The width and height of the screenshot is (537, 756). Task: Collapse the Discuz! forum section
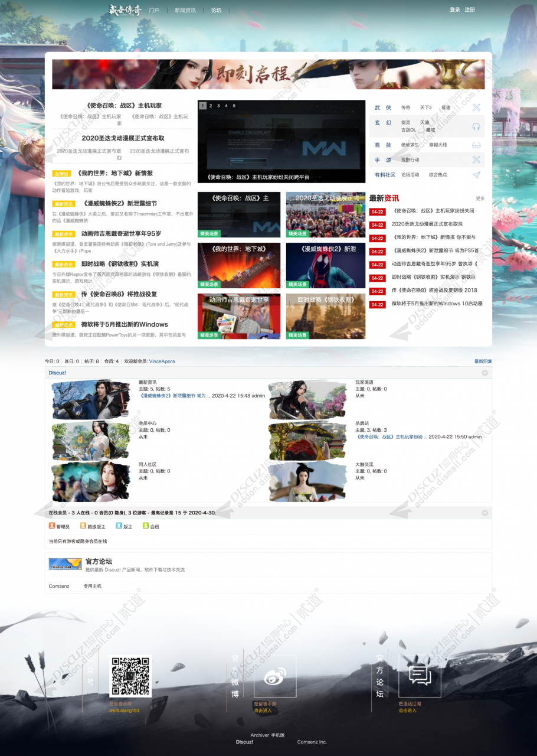(485, 373)
